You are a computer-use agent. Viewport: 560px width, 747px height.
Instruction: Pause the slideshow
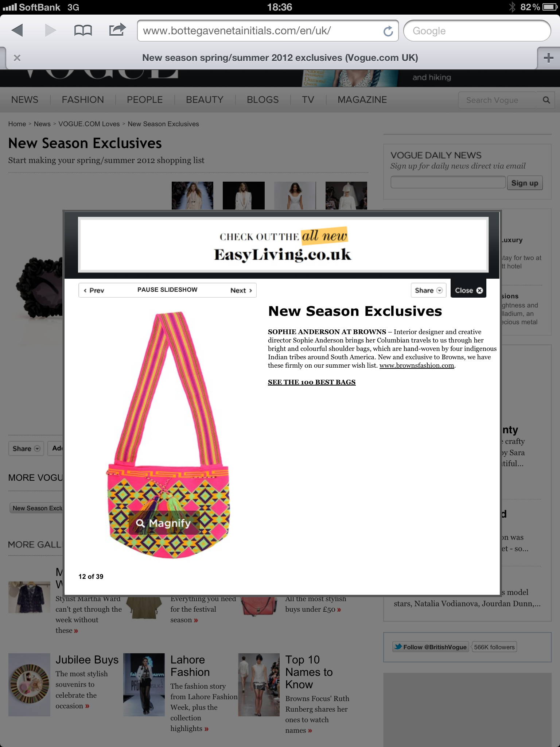click(167, 290)
